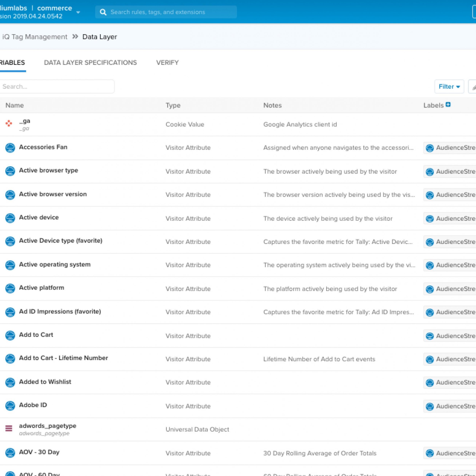
Task: Sort by the Type column header
Action: 173,105
